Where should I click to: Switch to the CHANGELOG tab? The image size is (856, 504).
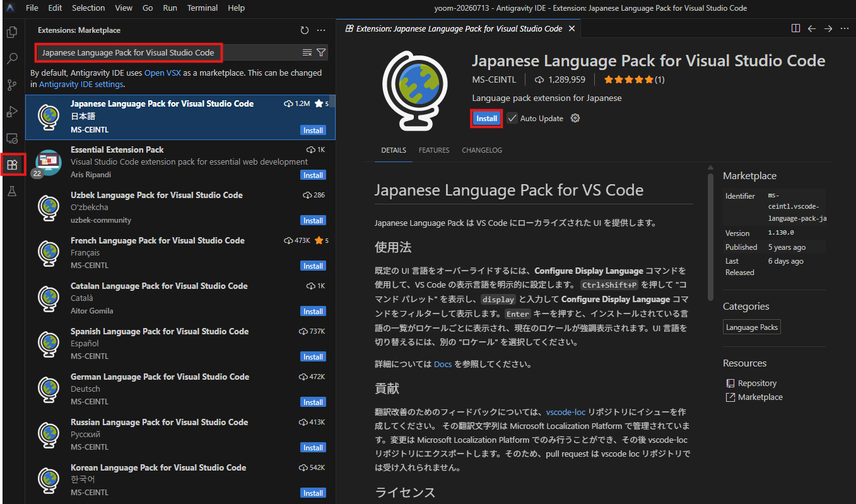click(482, 150)
